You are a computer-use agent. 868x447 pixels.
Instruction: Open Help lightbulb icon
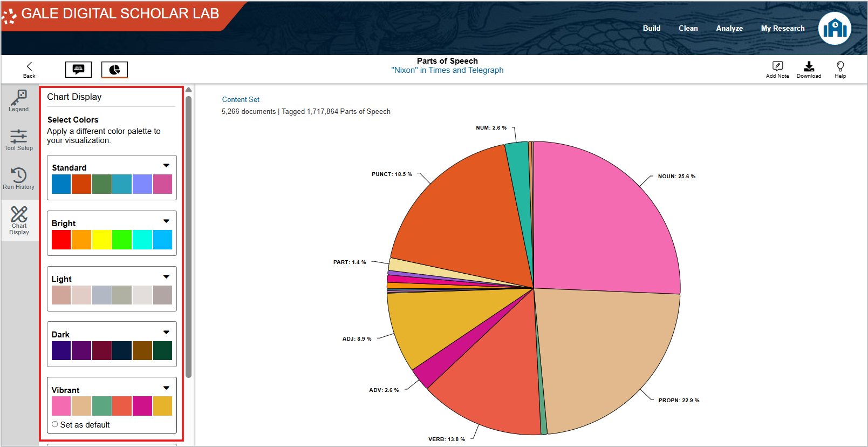(840, 70)
